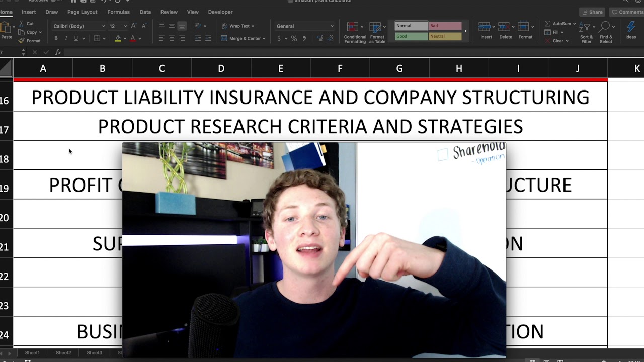Open Find & Select
The width and height of the screenshot is (644, 362).
tap(606, 33)
